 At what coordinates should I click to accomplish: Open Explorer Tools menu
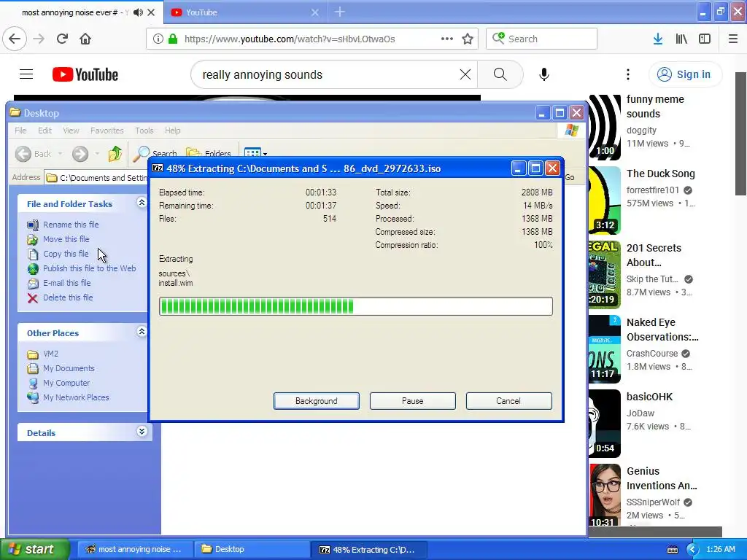click(144, 131)
